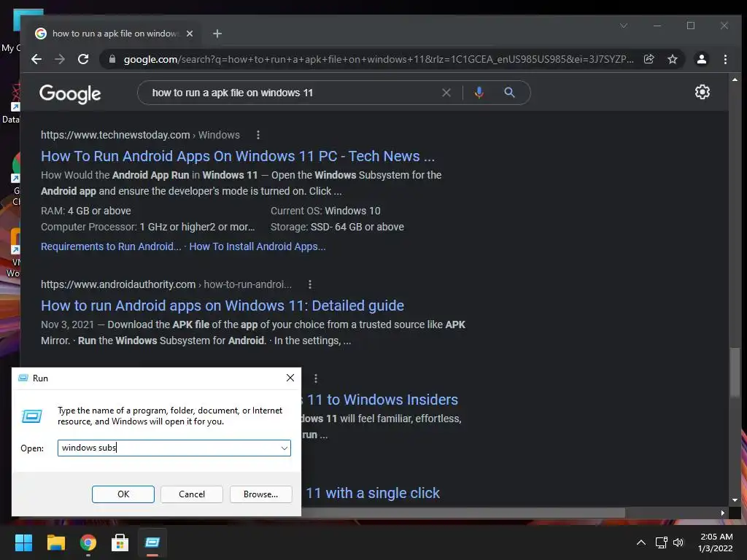Image resolution: width=747 pixels, height=560 pixels.
Task: Cancel the Run dialog
Action: (192, 494)
